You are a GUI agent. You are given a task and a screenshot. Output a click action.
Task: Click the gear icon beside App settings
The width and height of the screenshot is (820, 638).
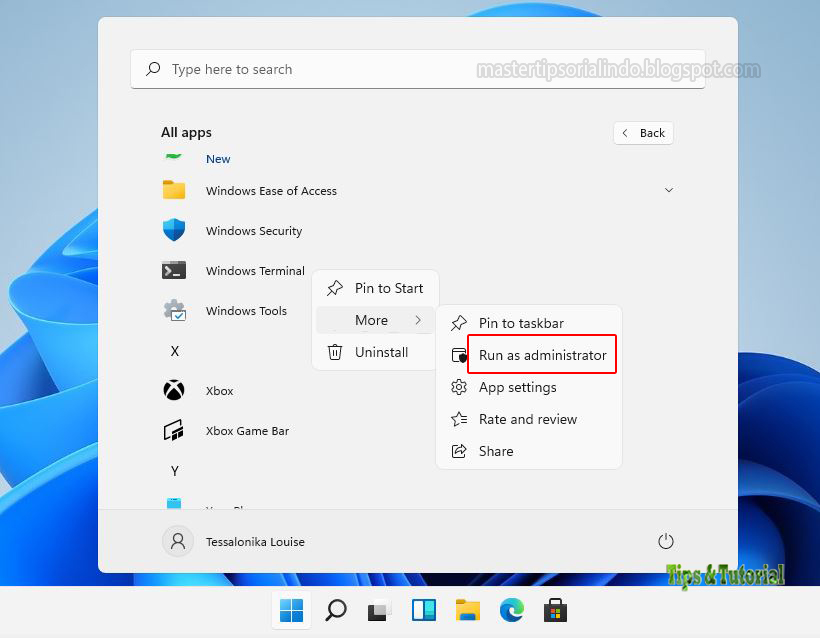point(459,387)
